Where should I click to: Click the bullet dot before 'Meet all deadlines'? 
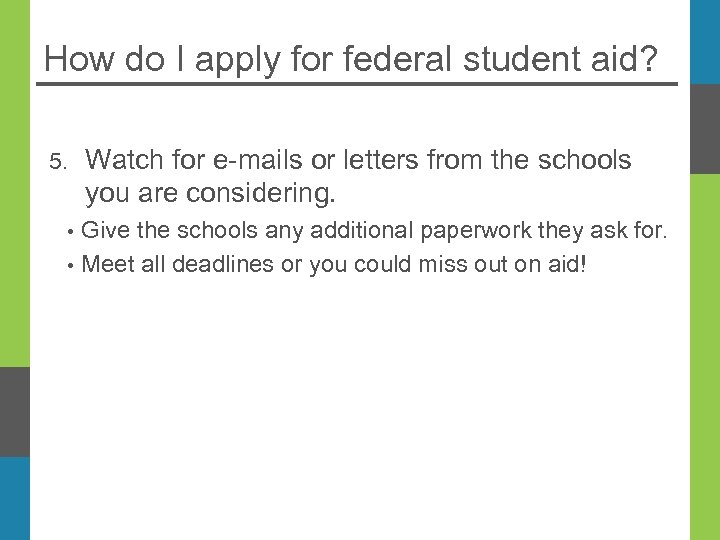click(x=71, y=266)
